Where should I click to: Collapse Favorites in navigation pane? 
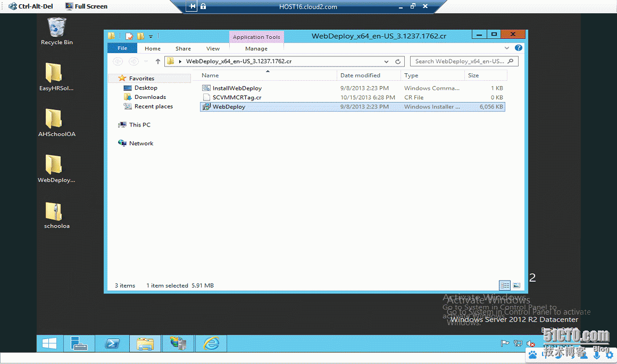[x=141, y=78]
